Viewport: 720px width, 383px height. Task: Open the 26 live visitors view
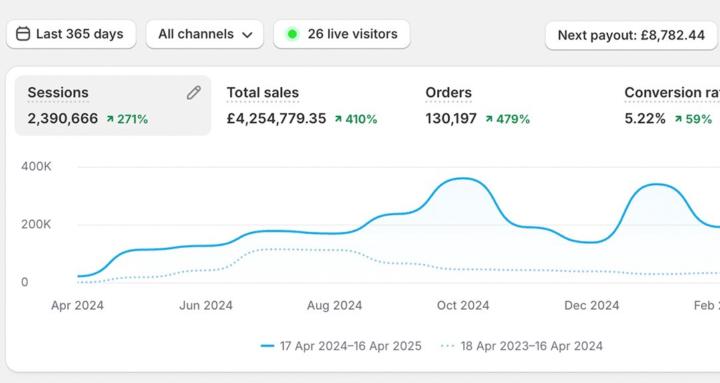coord(342,34)
